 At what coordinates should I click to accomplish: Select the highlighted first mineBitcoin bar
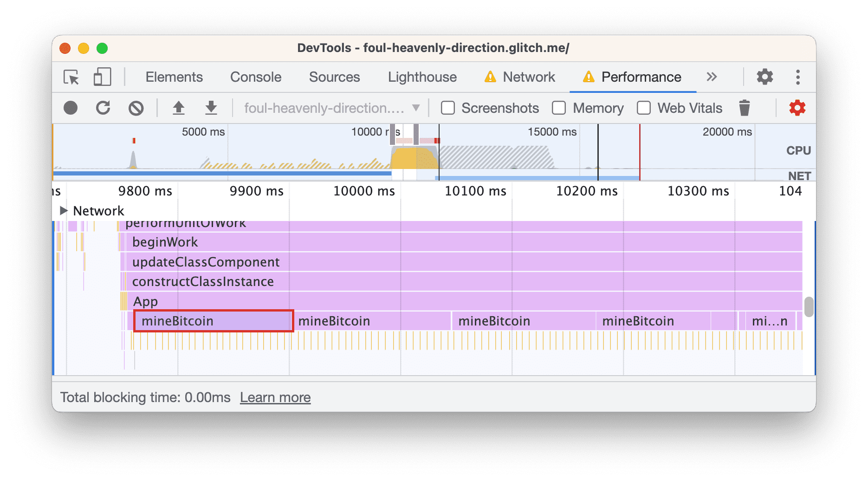point(214,321)
